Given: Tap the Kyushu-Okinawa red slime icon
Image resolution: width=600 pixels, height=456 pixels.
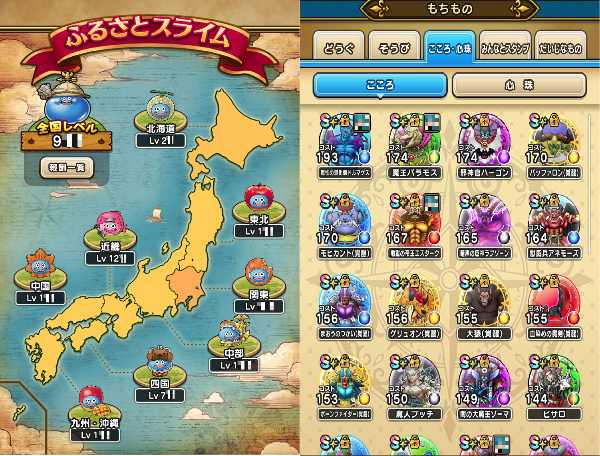Looking at the screenshot, I should pos(93,399).
